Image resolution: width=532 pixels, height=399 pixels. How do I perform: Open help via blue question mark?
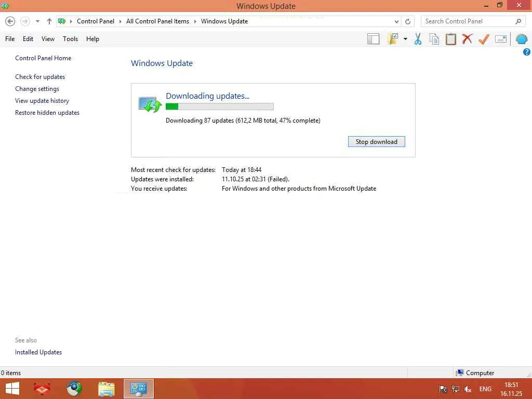[x=527, y=52]
